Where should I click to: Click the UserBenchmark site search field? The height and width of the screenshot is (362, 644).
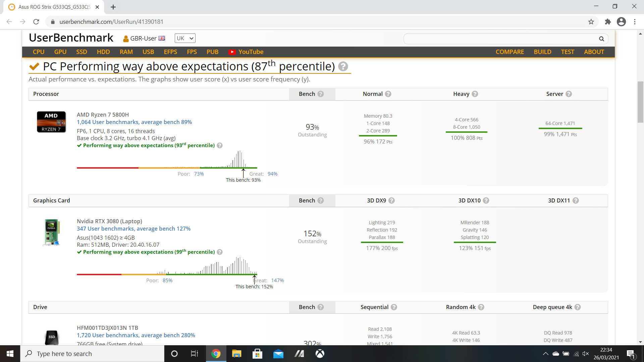(x=500, y=39)
